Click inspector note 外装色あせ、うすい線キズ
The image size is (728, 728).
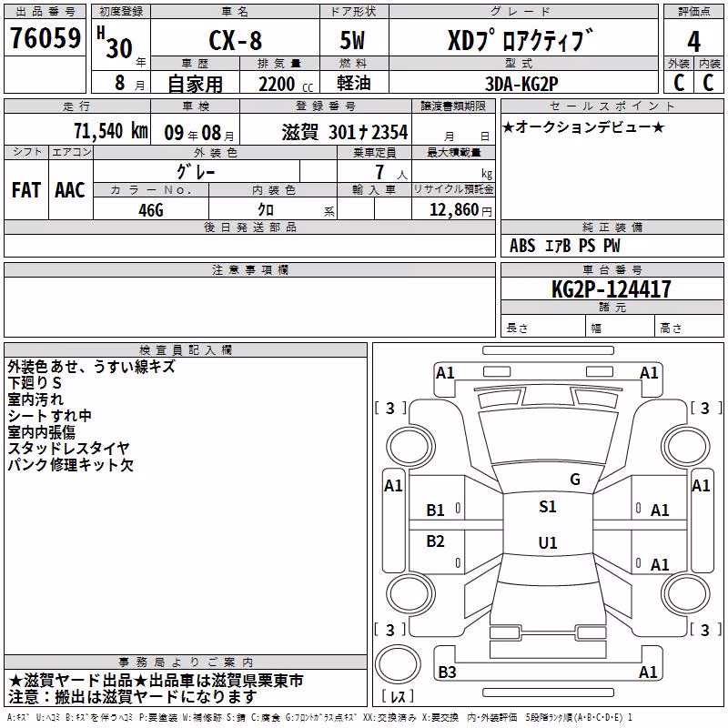pyautogui.click(x=91, y=367)
